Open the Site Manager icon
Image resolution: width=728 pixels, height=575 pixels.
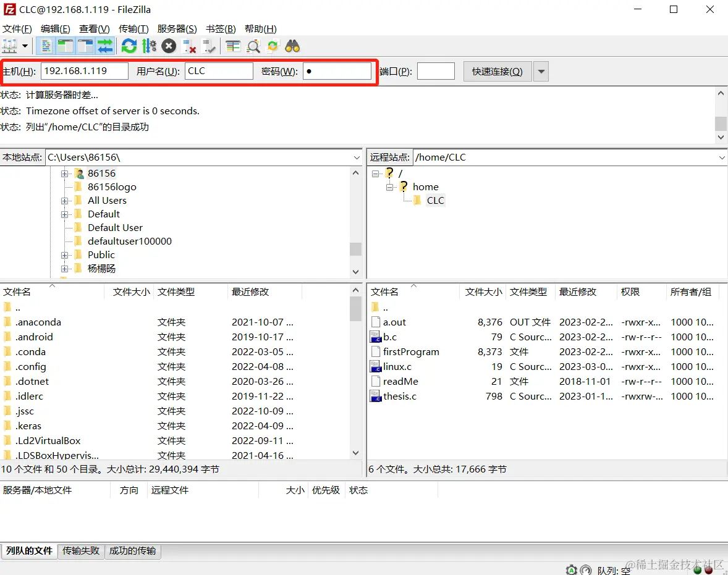[9, 46]
